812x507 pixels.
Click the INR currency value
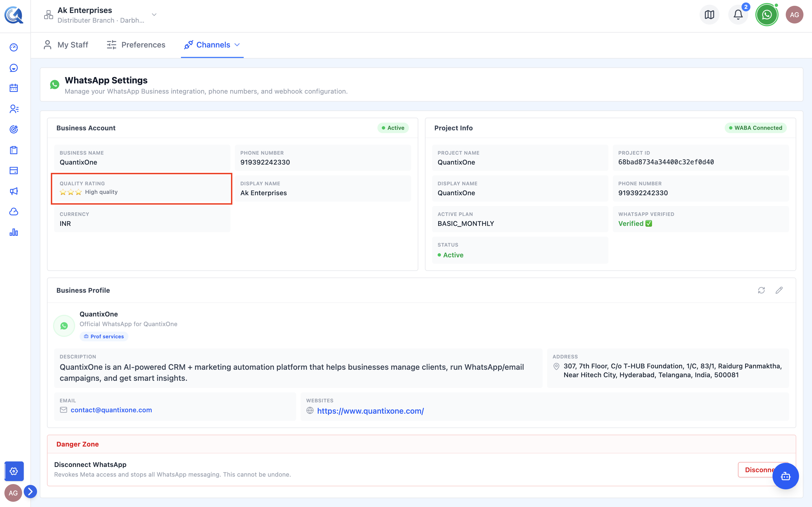click(x=65, y=224)
